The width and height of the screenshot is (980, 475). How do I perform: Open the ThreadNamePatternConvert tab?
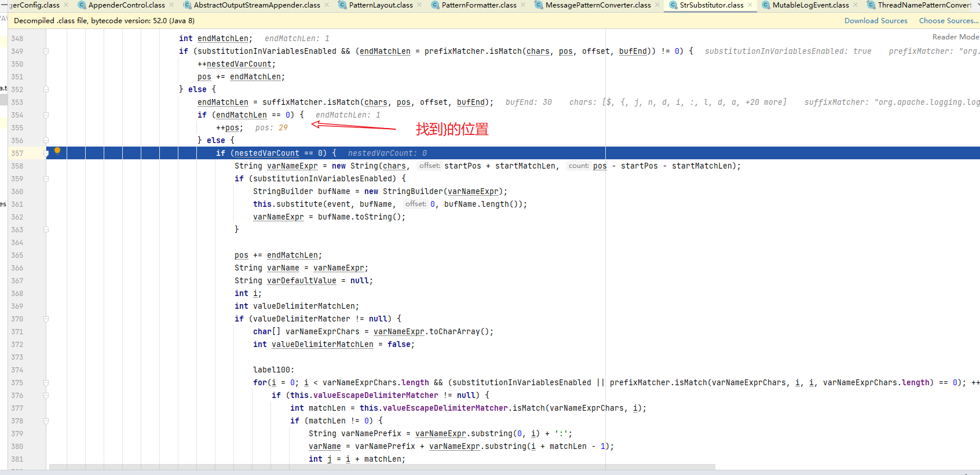click(924, 5)
